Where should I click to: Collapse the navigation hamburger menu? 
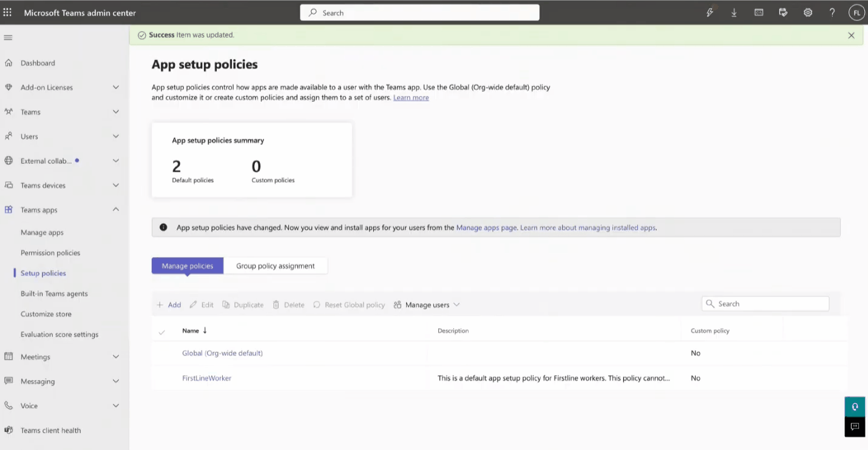point(8,38)
